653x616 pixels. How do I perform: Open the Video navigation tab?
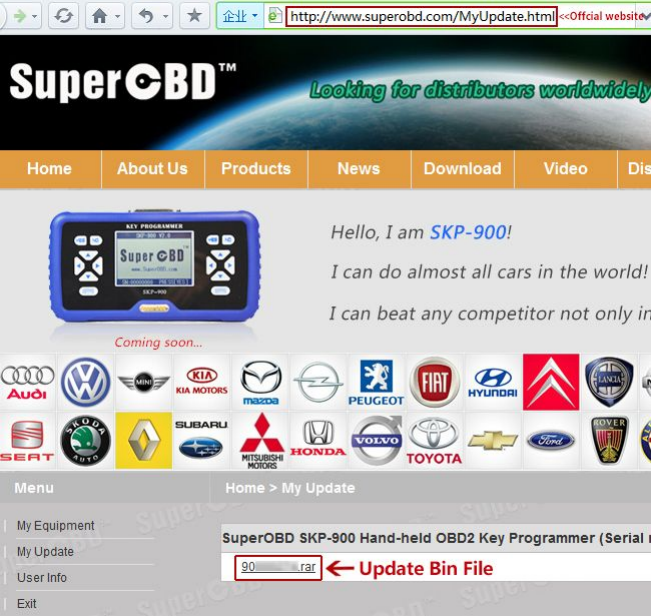[566, 169]
